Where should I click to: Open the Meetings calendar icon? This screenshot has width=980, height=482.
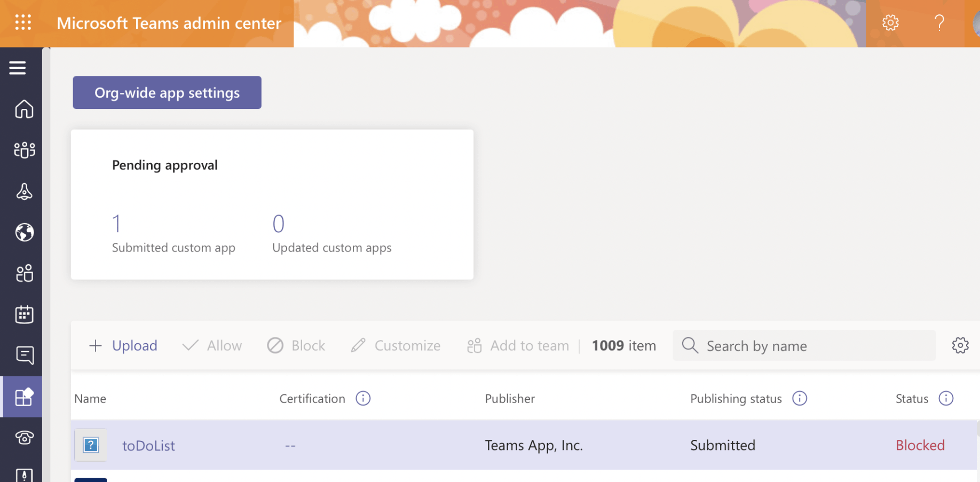click(x=24, y=314)
